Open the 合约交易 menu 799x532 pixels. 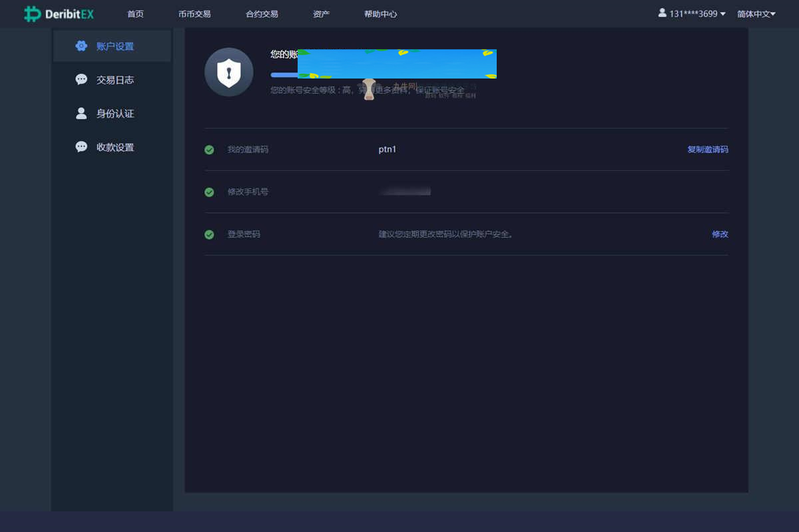pyautogui.click(x=261, y=13)
